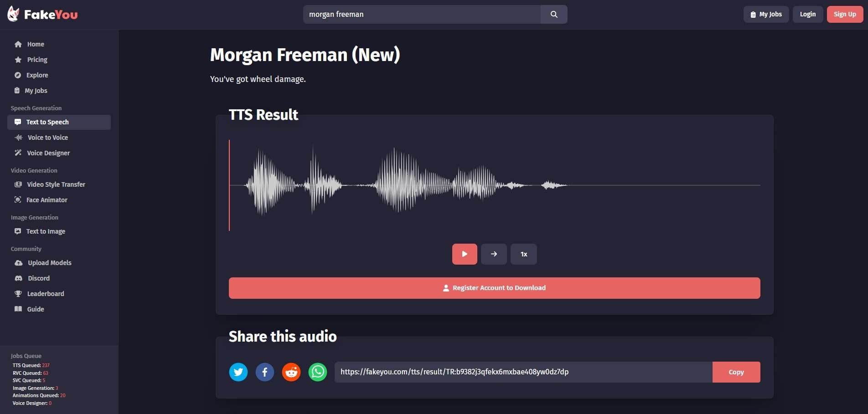Open the Pricing sidebar item

(x=59, y=60)
